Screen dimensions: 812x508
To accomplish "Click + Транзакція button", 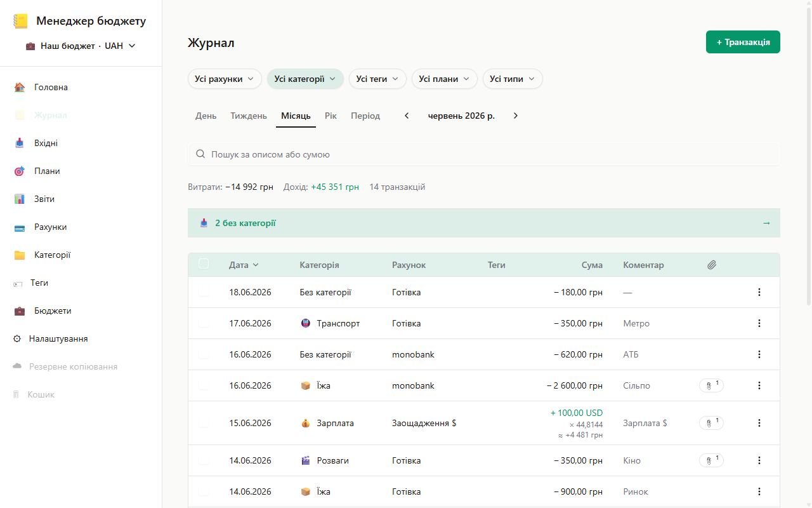I will coord(743,42).
